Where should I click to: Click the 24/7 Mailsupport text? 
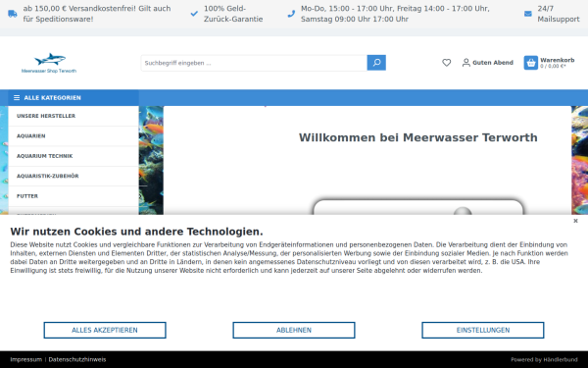pos(559,14)
